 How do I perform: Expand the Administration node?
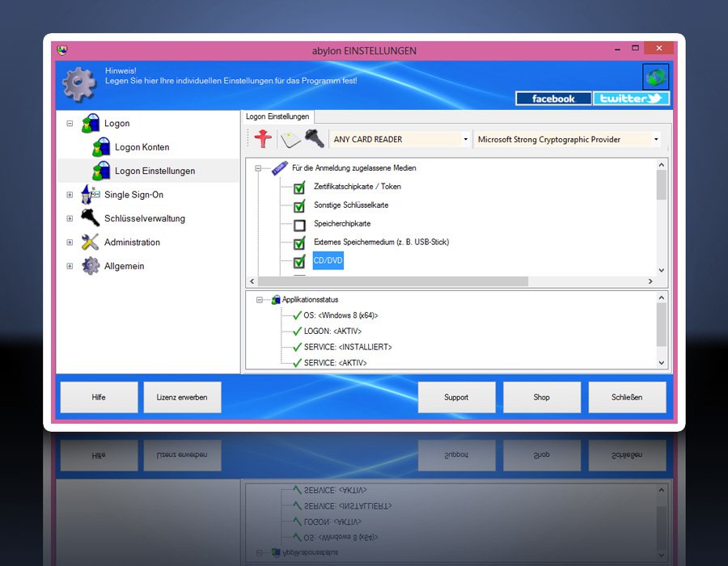(70, 243)
